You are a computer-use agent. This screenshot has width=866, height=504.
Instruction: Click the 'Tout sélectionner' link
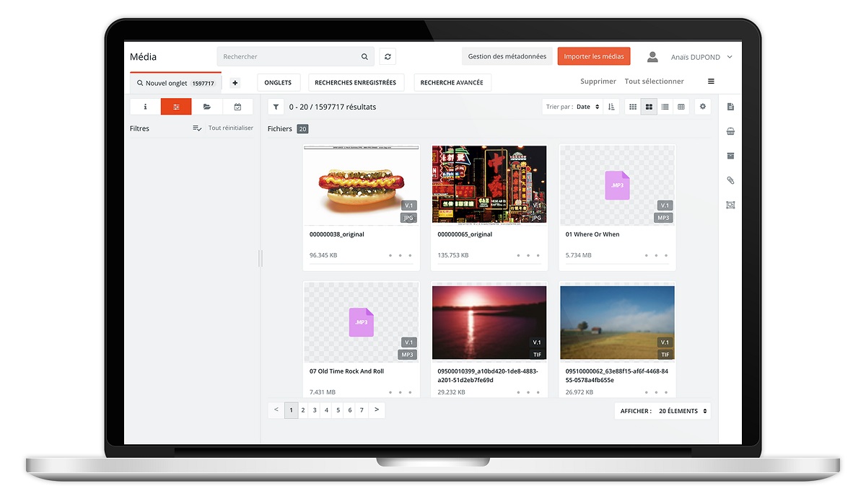654,81
